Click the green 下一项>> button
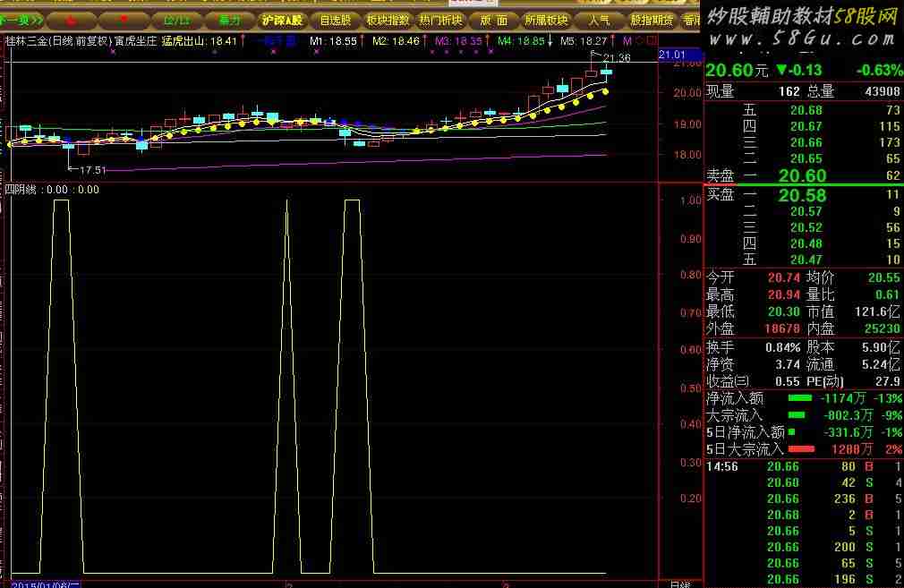 pos(21,21)
